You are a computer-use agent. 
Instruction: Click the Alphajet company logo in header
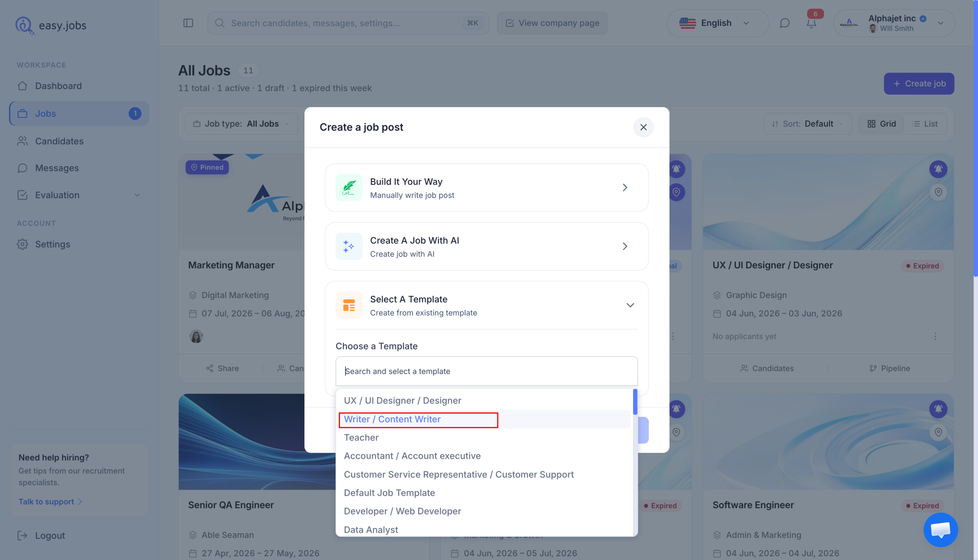(849, 23)
